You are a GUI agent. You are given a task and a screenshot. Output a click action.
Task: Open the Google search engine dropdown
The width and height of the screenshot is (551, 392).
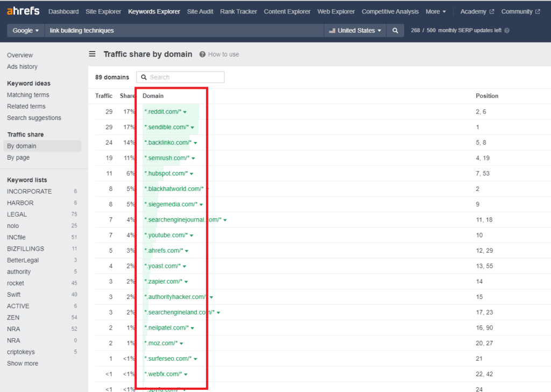26,31
